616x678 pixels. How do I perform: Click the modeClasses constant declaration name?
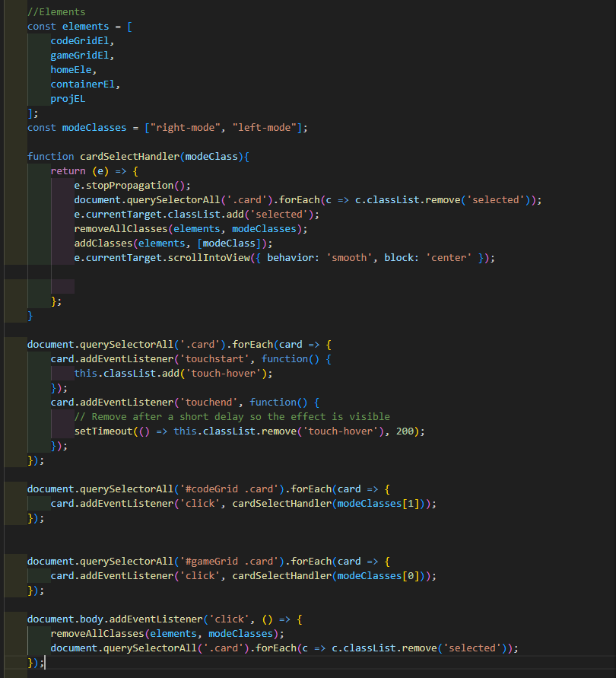(94, 128)
